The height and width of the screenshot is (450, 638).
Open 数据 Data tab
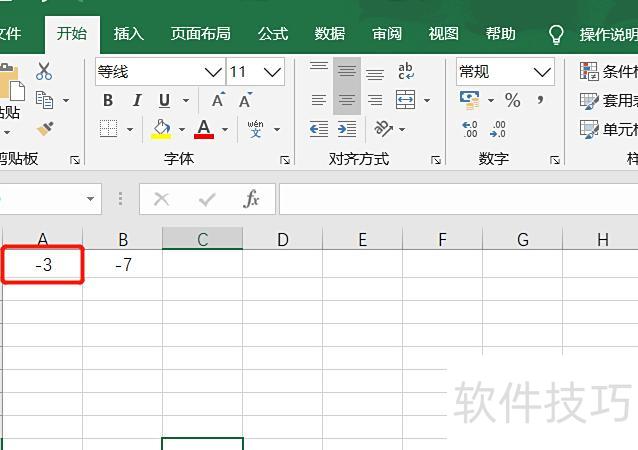pos(330,33)
